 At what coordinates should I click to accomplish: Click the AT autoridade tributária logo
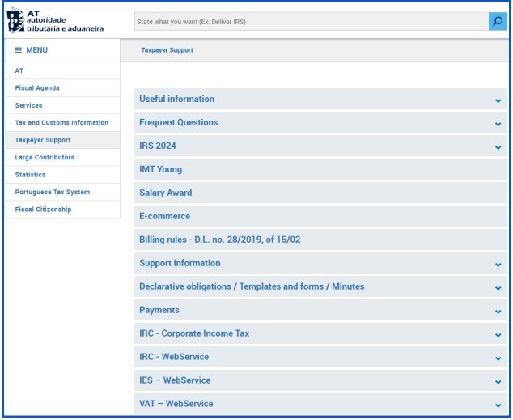pos(55,21)
